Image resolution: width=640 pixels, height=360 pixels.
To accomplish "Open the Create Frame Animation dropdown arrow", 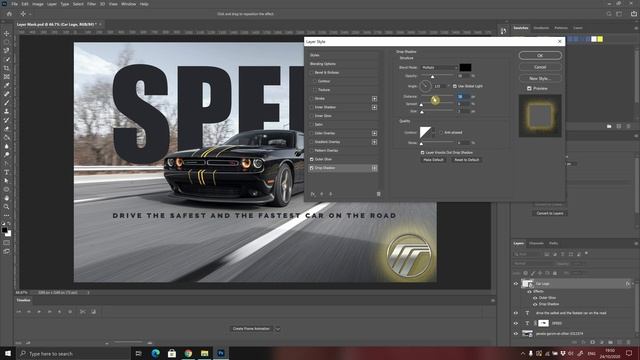I will tap(278, 329).
